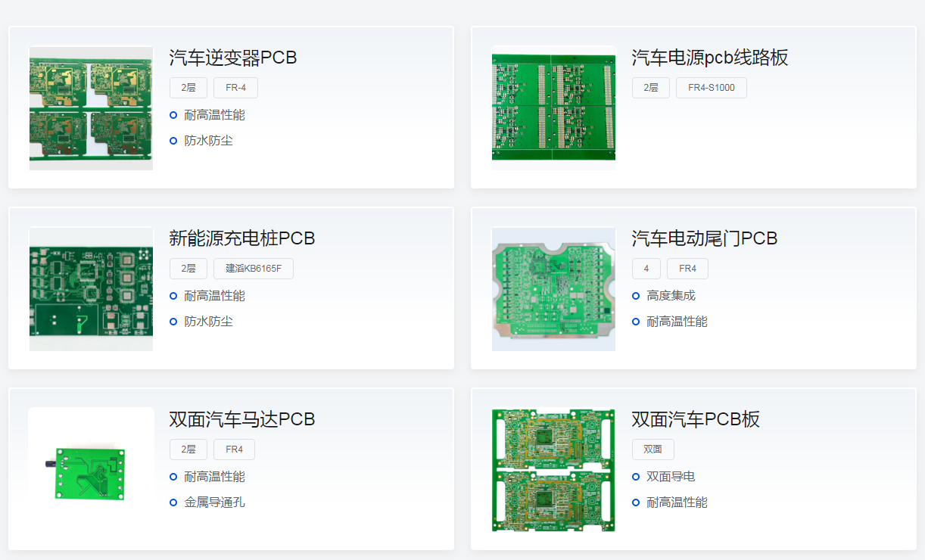This screenshot has width=925, height=560.
Task: Open the 汽车电动尾门PCB product image
Action: click(553, 289)
